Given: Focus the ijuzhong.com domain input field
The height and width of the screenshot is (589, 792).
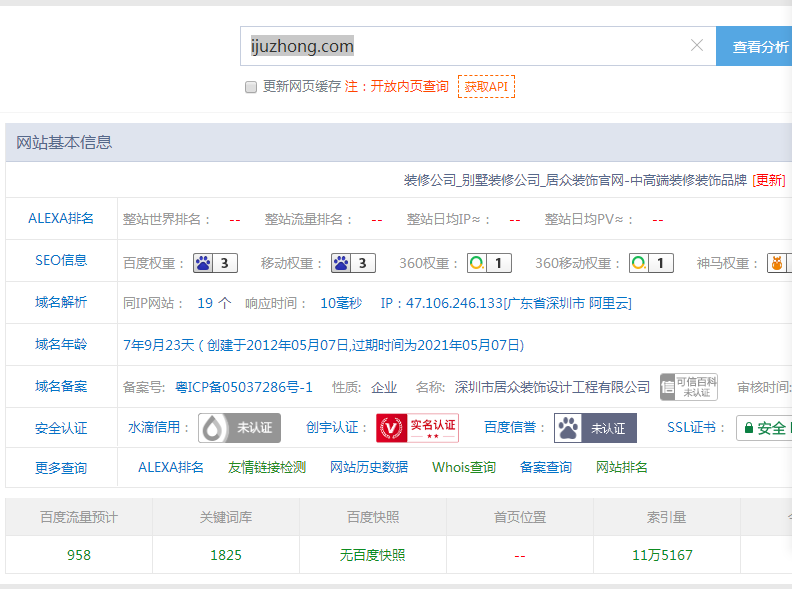Looking at the screenshot, I should [478, 46].
